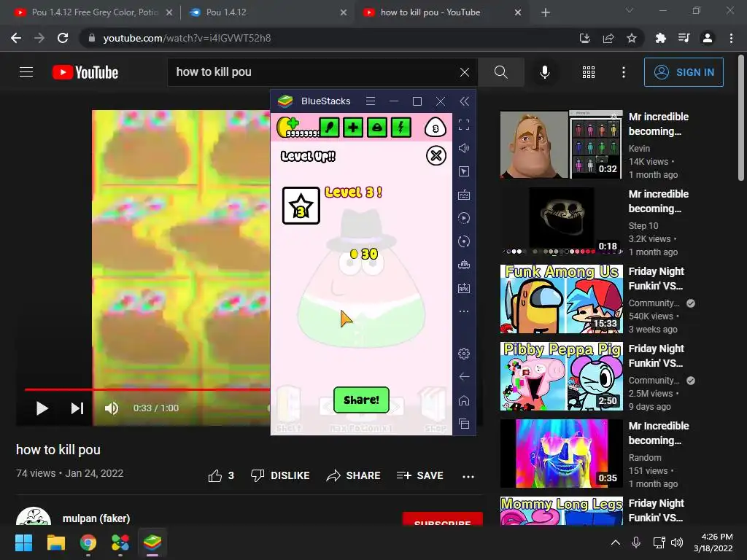
Task: Open BlueStacks memory trim icon
Action: (464, 265)
